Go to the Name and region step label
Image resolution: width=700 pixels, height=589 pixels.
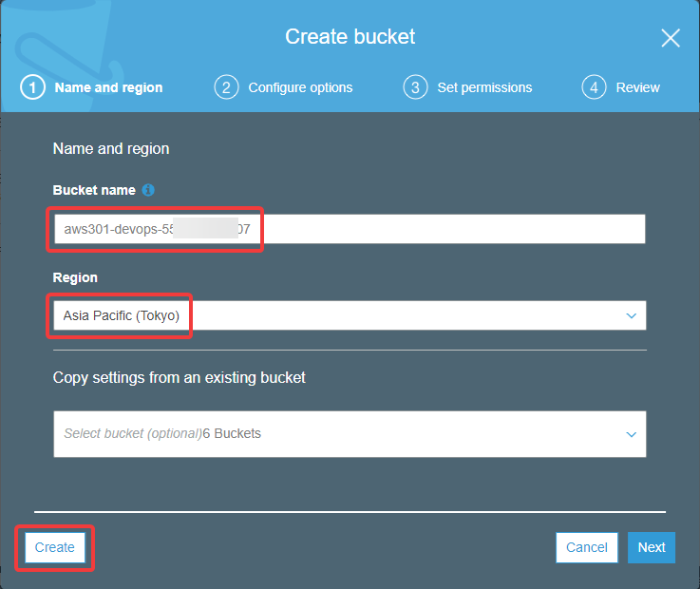click(108, 87)
